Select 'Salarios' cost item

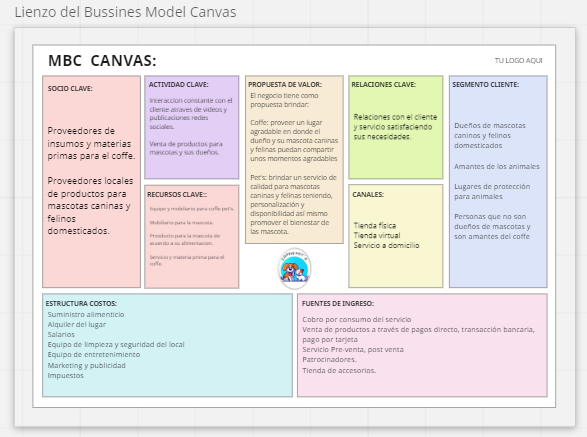point(61,335)
